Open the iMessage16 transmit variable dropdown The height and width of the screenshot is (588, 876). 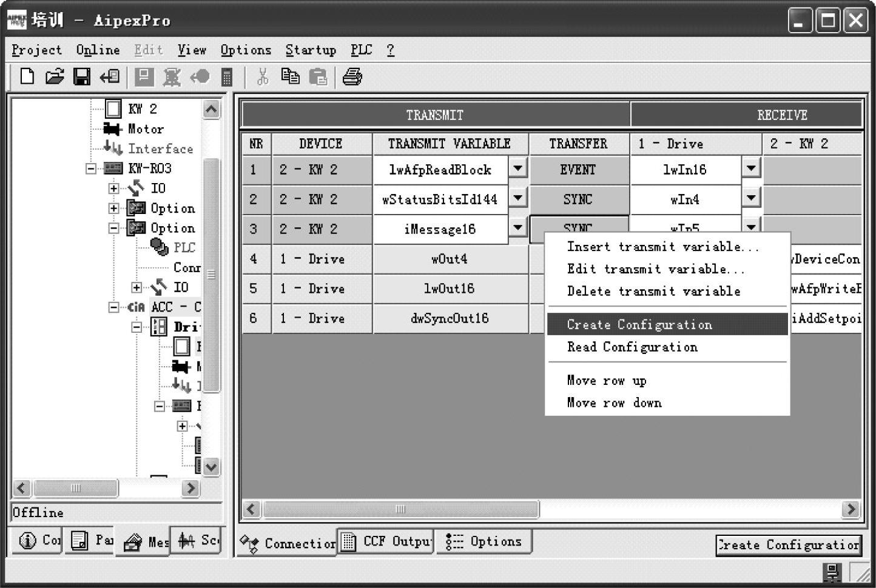coord(517,227)
